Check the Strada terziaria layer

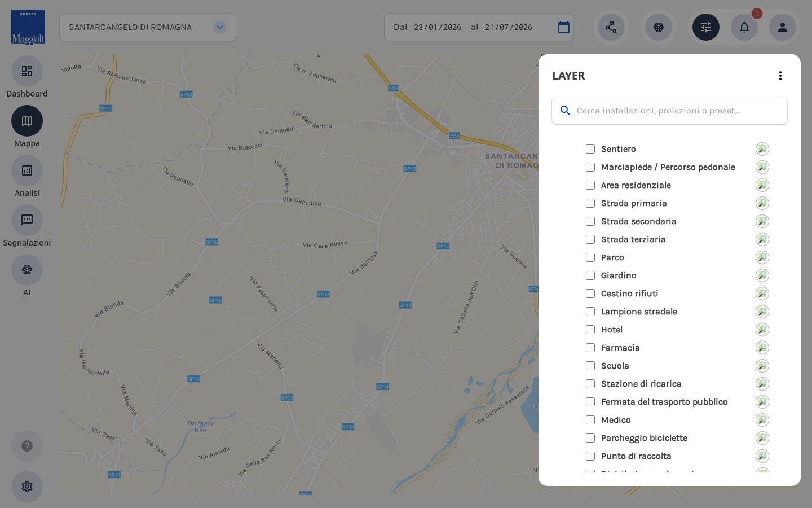590,239
